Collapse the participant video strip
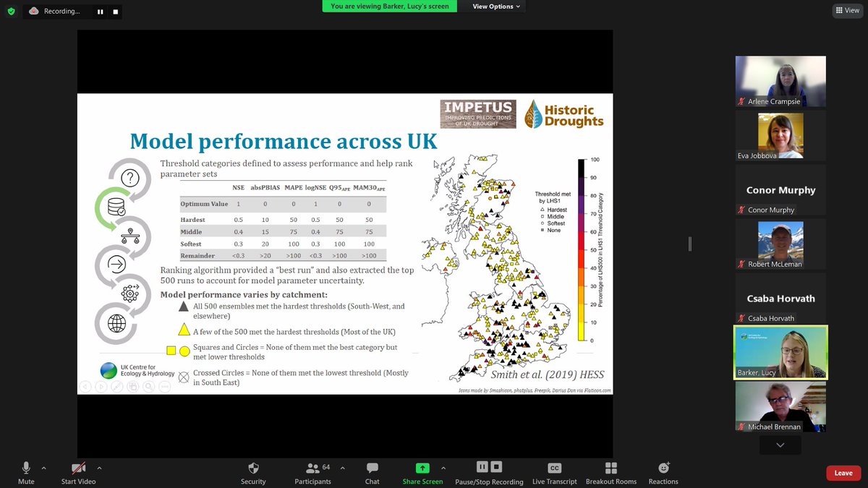 pos(780,444)
